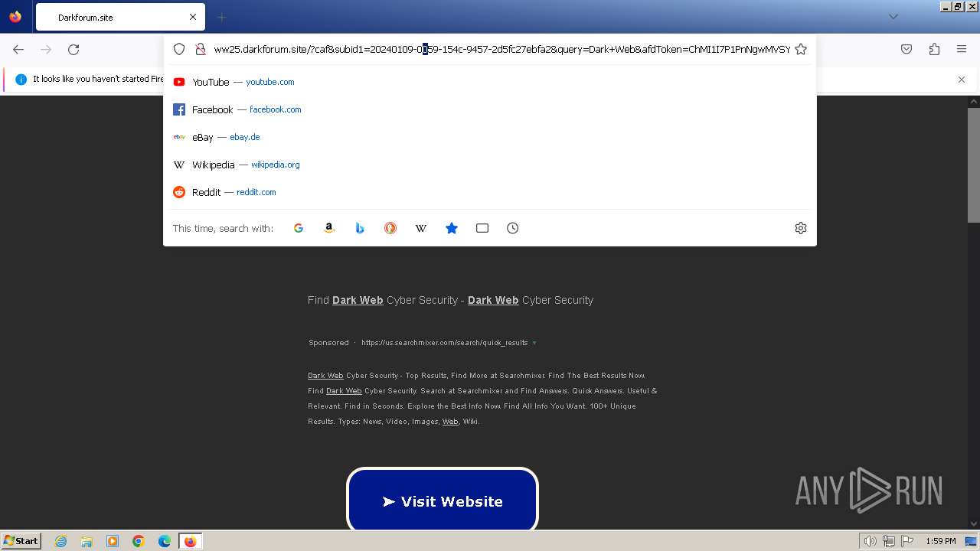This screenshot has height=551, width=980.
Task: Search Bookmarks with blue star icon
Action: point(452,228)
